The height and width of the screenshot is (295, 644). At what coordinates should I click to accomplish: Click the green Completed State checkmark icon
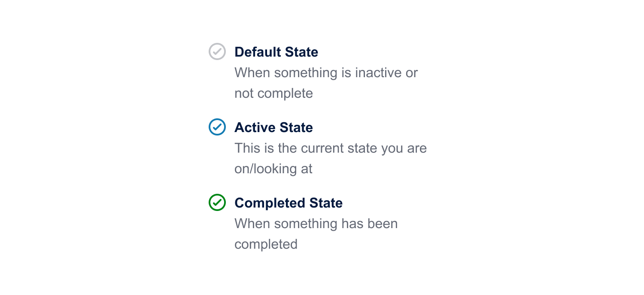pyautogui.click(x=217, y=202)
